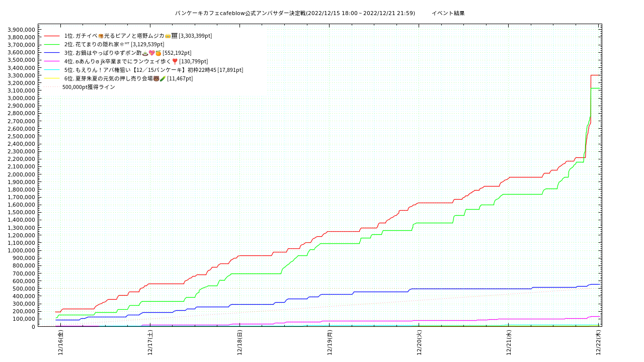Click the orange fruit emoji in the legend
Image resolution: width=644 pixels, height=362 pixels.
point(158,53)
